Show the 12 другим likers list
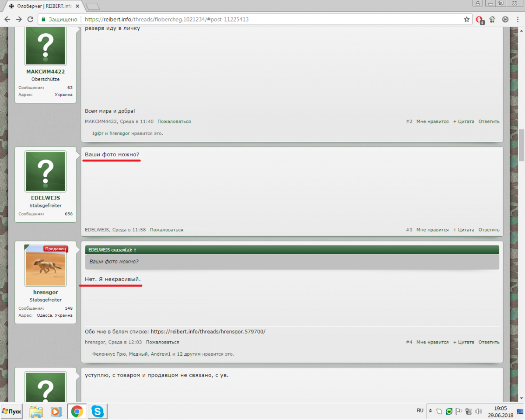The image size is (525, 420). click(x=188, y=354)
